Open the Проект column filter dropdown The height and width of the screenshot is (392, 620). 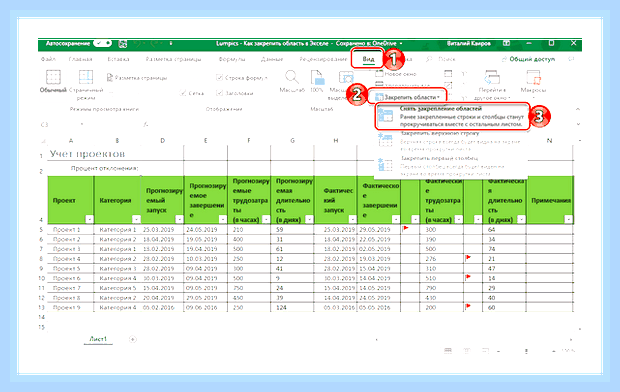(x=89, y=219)
